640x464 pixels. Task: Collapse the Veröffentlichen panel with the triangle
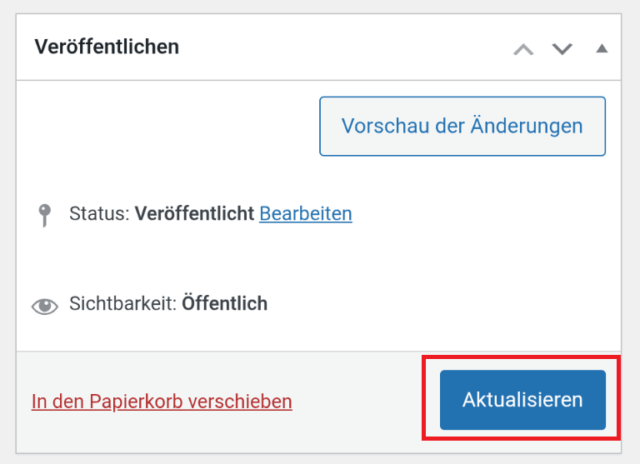point(601,48)
